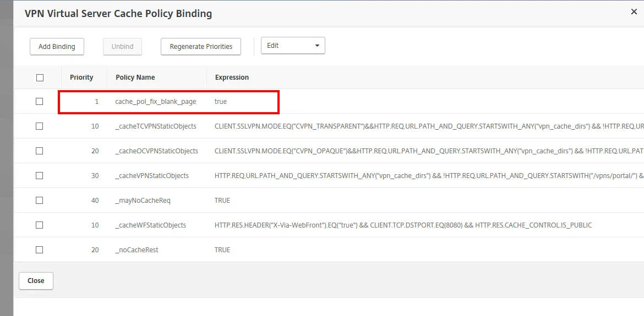The image size is (644, 316).
Task: Sort by the Expression column header
Action: click(232, 77)
